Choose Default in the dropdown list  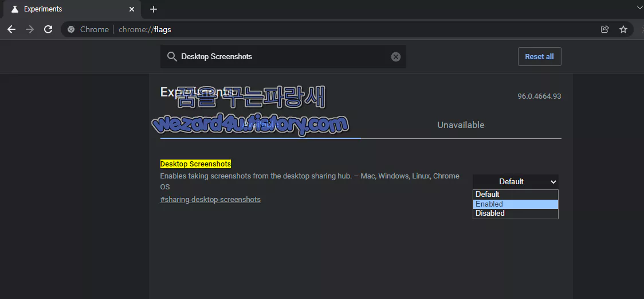[516, 195]
